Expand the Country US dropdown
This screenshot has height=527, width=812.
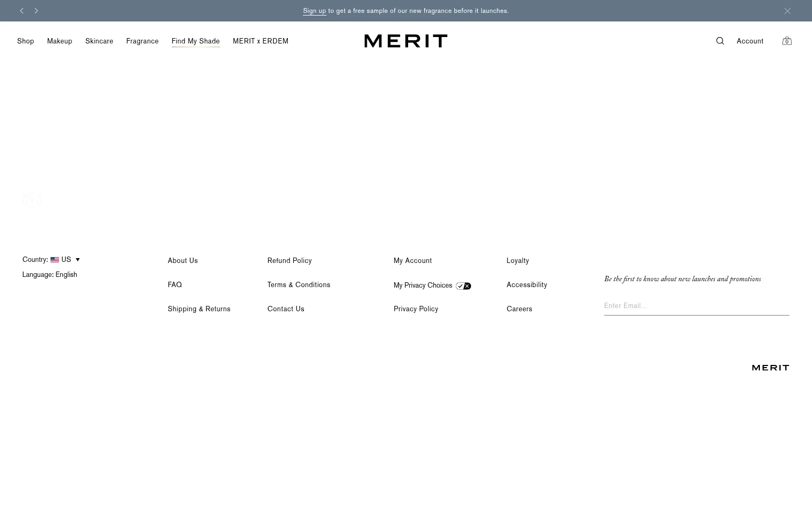click(51, 260)
